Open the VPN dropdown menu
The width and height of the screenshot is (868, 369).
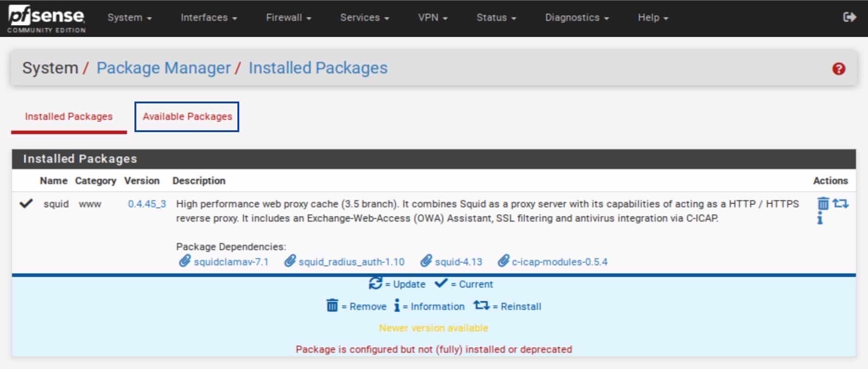click(433, 18)
